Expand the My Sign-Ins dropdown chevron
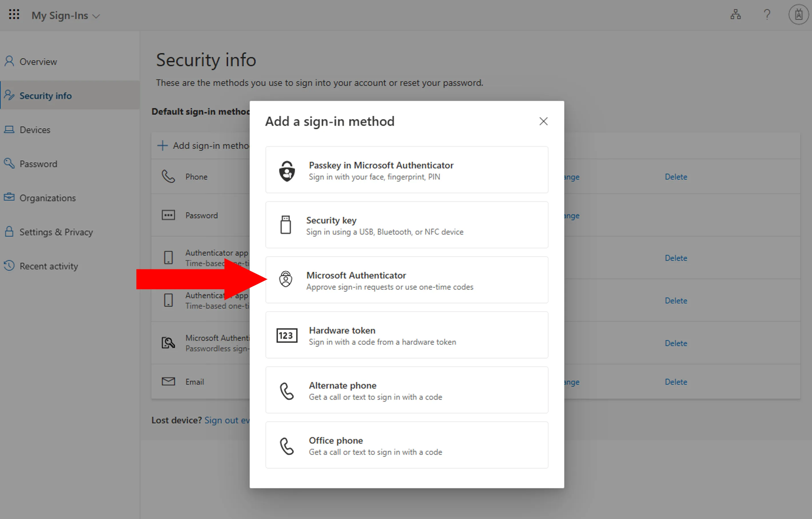 [x=96, y=16]
